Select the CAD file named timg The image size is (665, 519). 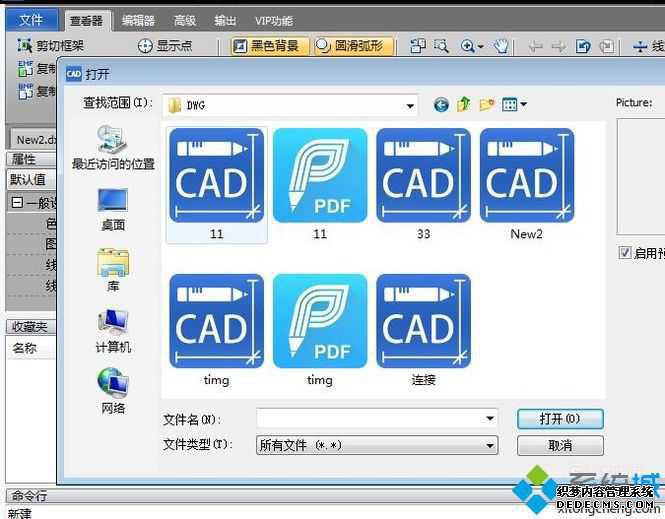(216, 331)
